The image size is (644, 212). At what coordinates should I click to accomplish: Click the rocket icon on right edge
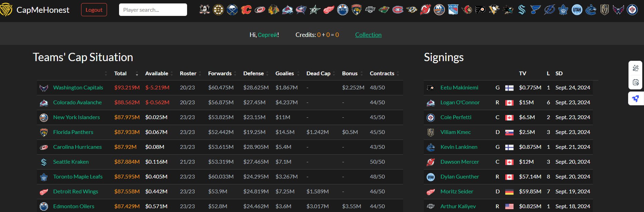(636, 99)
